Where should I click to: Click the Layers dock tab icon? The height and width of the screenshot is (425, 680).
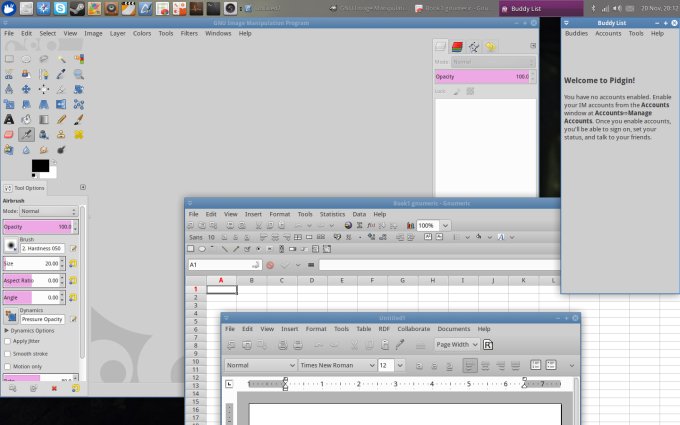click(x=442, y=46)
